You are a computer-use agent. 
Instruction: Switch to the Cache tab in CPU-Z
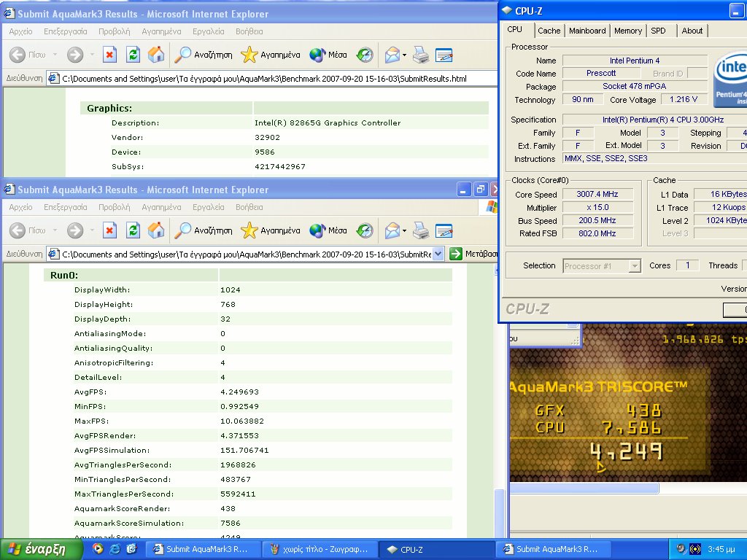coord(549,31)
